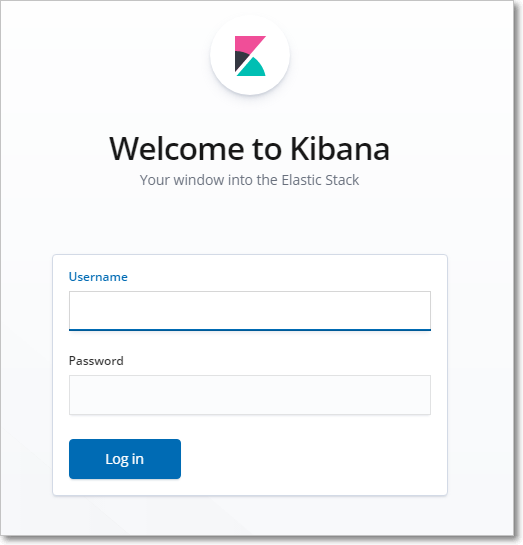Click the blue underline of the Username field
The height and width of the screenshot is (545, 523).
pos(250,330)
